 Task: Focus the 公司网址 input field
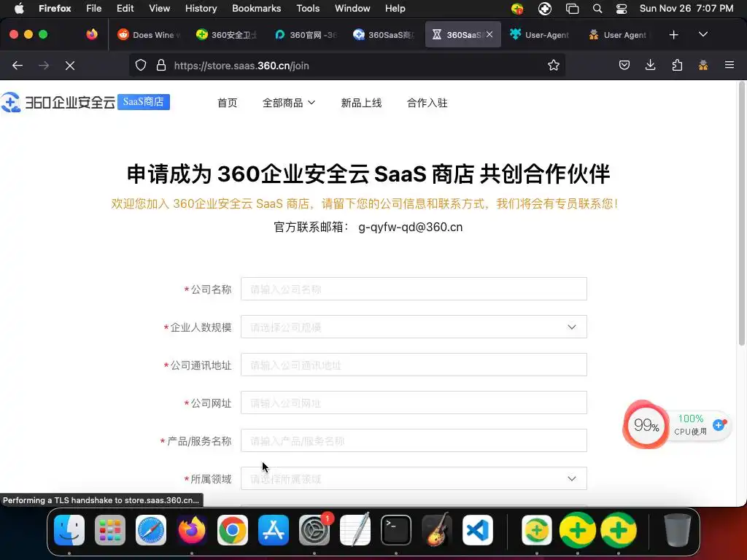(x=414, y=402)
